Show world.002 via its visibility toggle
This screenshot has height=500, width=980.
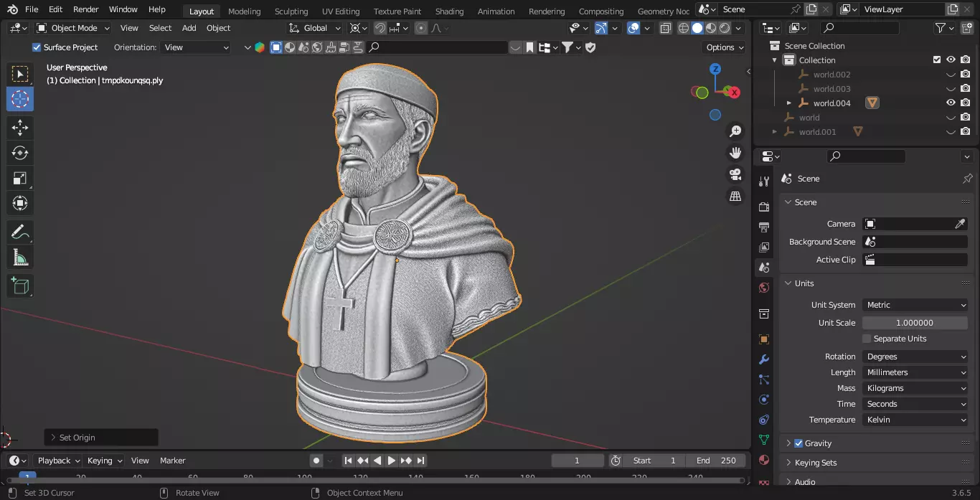tap(951, 75)
